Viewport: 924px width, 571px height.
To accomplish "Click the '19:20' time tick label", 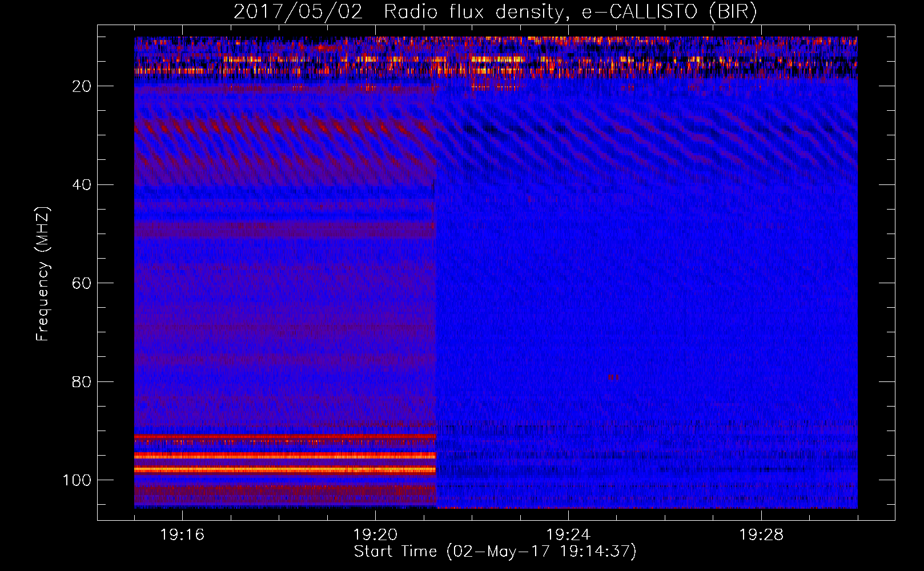I will point(375,535).
